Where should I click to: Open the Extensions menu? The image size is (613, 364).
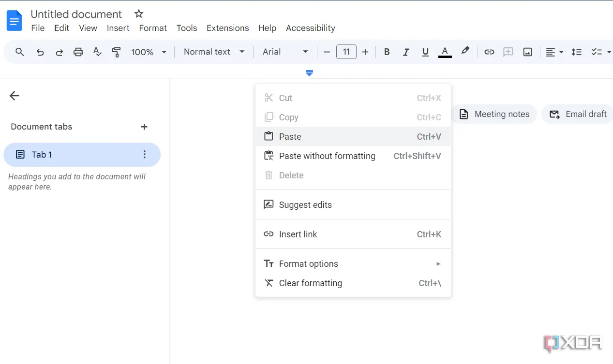(227, 28)
